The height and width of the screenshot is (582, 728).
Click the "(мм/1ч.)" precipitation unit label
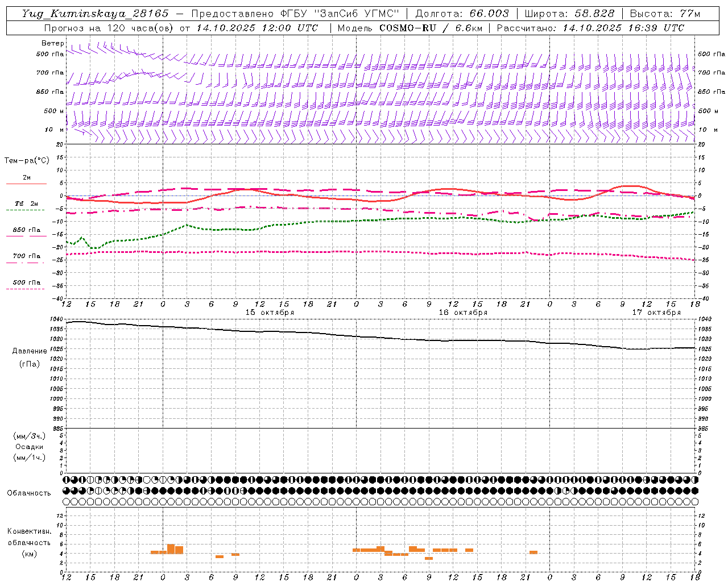tap(30, 458)
